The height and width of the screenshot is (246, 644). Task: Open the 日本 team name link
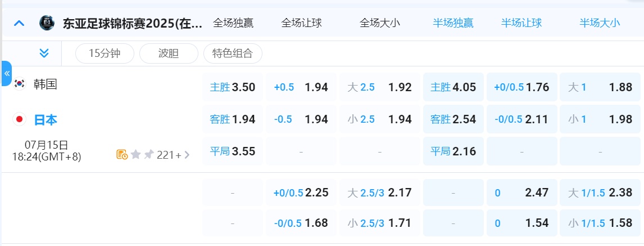pos(46,120)
